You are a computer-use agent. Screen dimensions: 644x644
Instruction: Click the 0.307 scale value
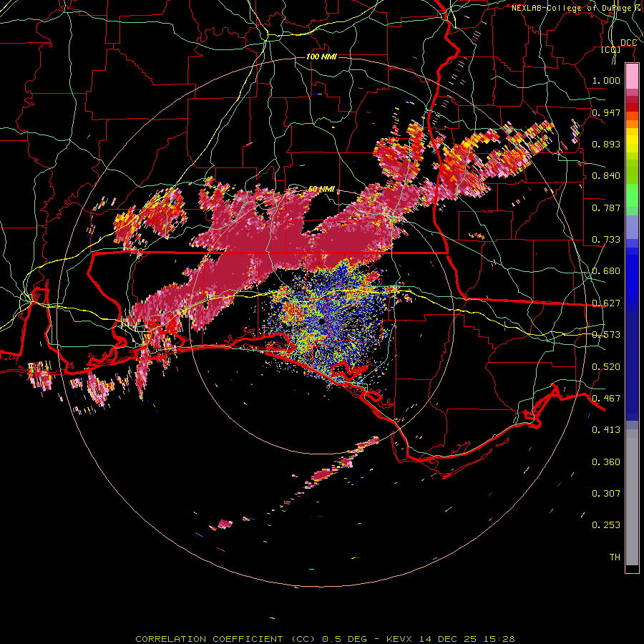(x=606, y=494)
